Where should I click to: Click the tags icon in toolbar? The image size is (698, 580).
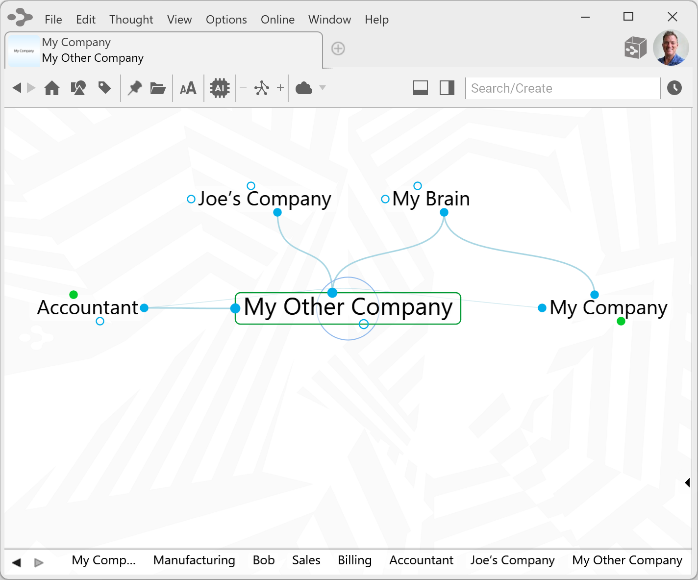[104, 88]
